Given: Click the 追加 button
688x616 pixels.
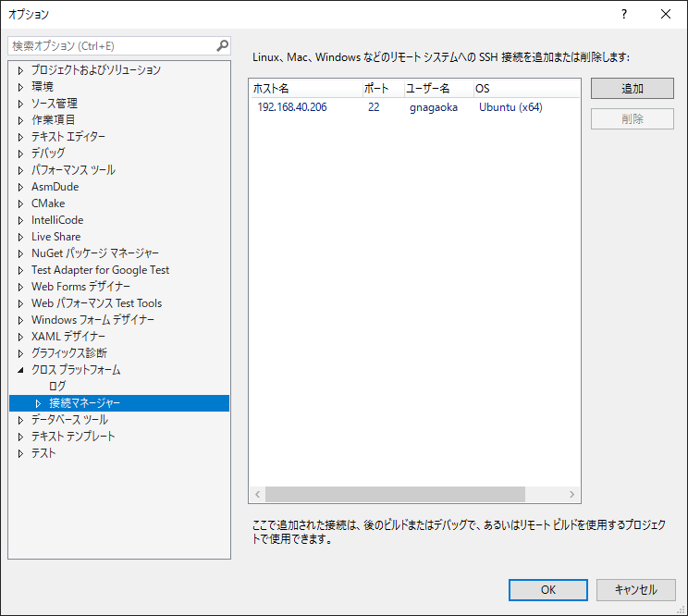Looking at the screenshot, I should [633, 89].
